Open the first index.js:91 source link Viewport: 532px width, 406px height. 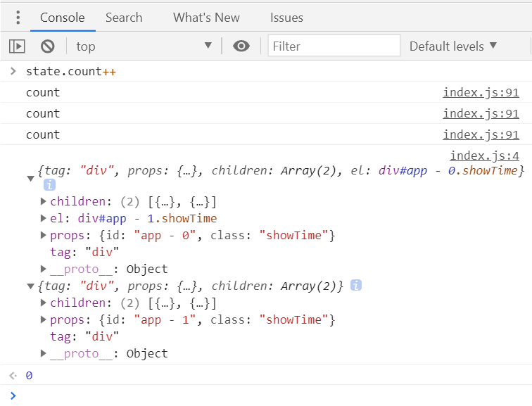[481, 92]
